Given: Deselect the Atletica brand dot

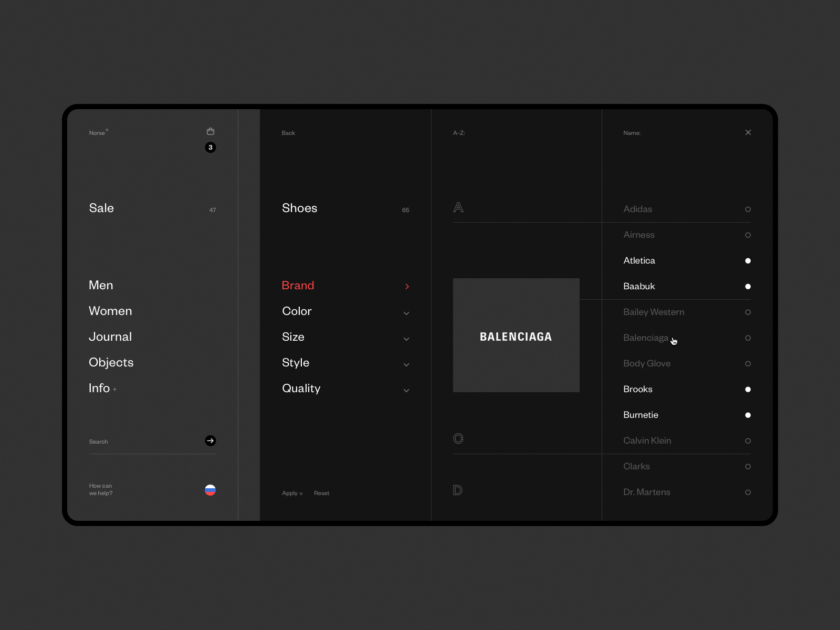Looking at the screenshot, I should click(x=748, y=261).
